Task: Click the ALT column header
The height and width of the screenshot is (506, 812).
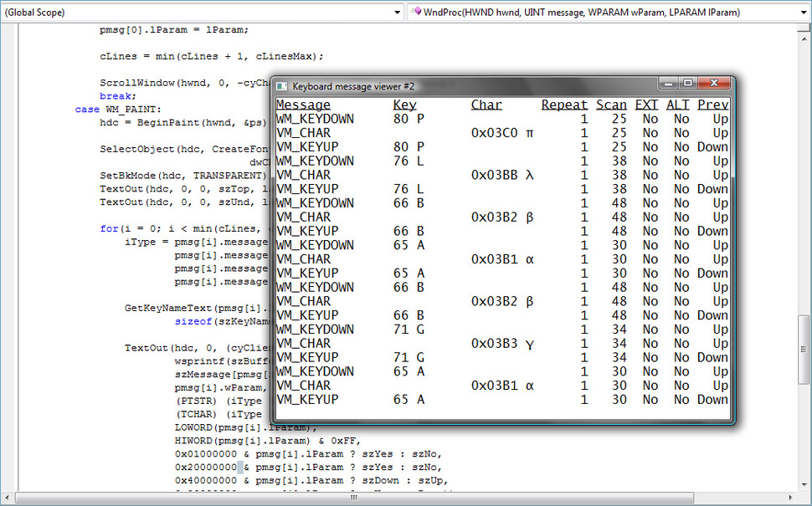Action: pos(677,105)
